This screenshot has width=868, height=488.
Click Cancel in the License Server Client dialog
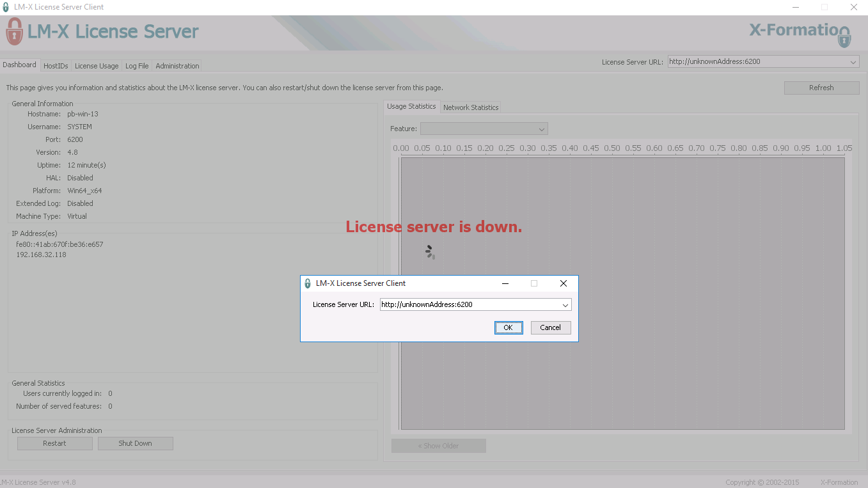(x=550, y=327)
